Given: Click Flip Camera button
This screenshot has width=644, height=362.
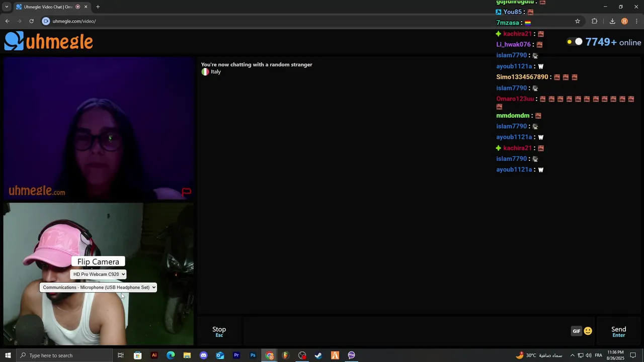Looking at the screenshot, I should (98, 261).
